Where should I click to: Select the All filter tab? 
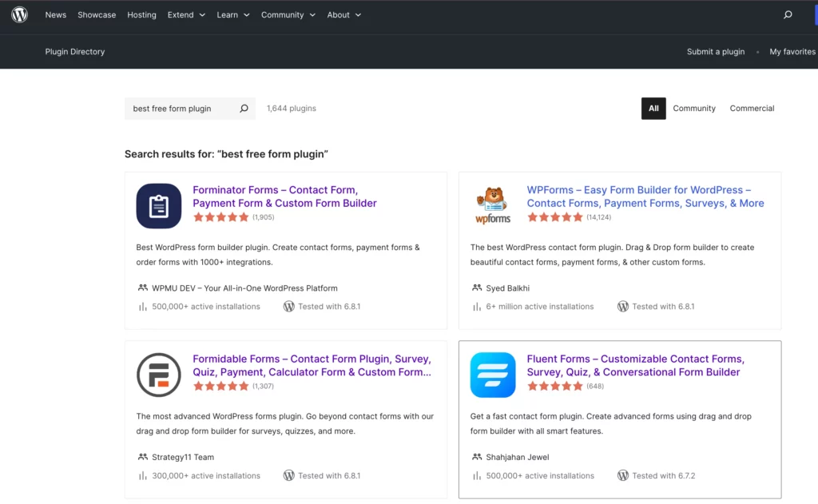pos(653,109)
